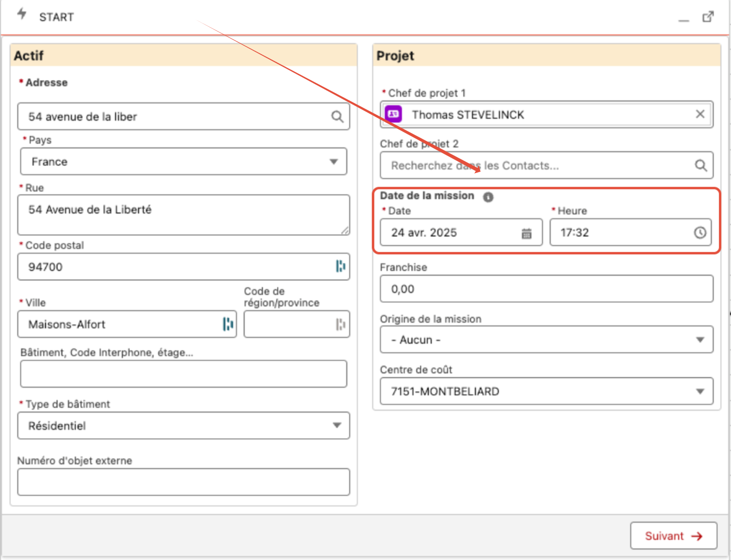The height and width of the screenshot is (560, 731).
Task: Remove Thomas STEVELINCK from Chef de projet 1
Action: [x=700, y=114]
